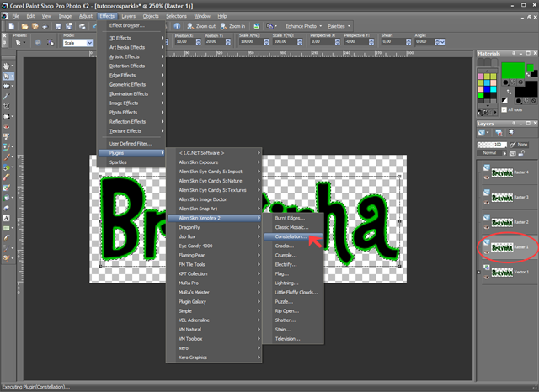The width and height of the screenshot is (539, 392).
Task: Open the Mode Scale dropdown
Action: pyautogui.click(x=90, y=43)
